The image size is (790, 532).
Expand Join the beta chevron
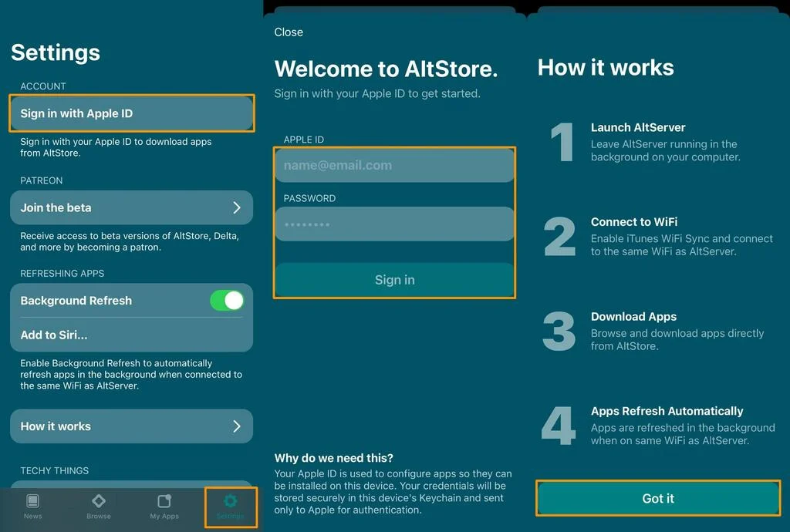237,207
